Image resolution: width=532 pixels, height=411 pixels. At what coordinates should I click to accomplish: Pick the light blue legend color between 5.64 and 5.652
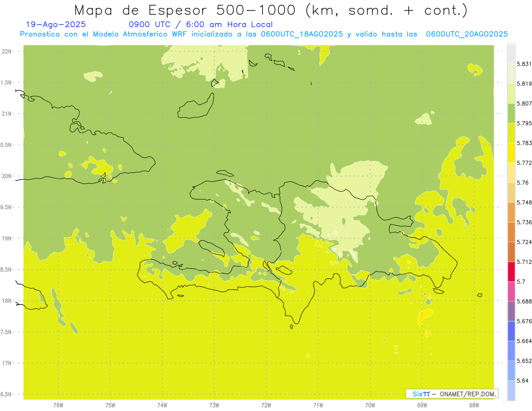click(x=511, y=371)
